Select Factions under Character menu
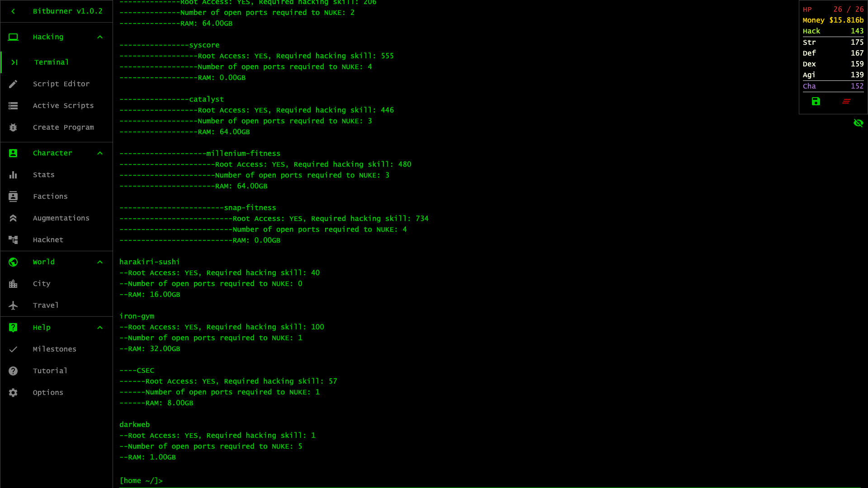The height and width of the screenshot is (488, 868). pos(51,196)
